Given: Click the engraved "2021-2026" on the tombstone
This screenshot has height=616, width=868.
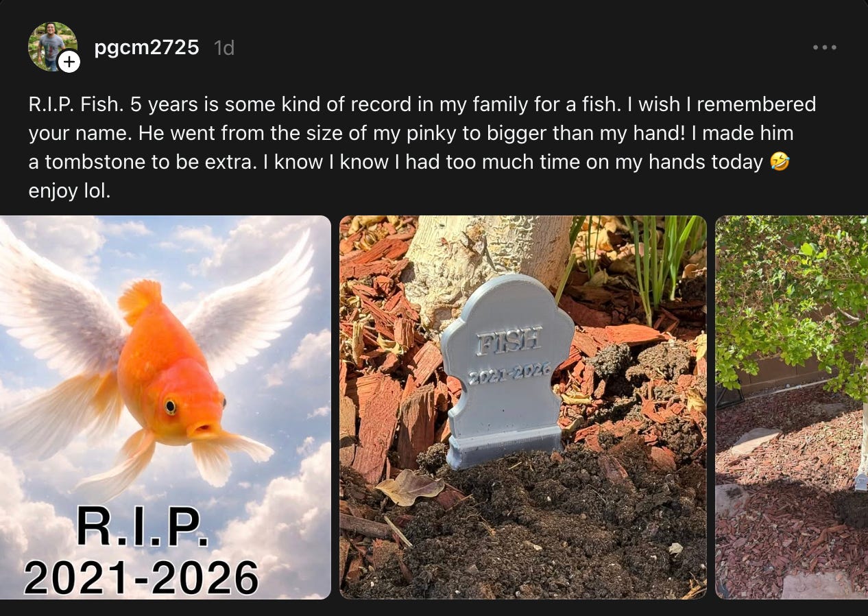Looking at the screenshot, I should (509, 372).
